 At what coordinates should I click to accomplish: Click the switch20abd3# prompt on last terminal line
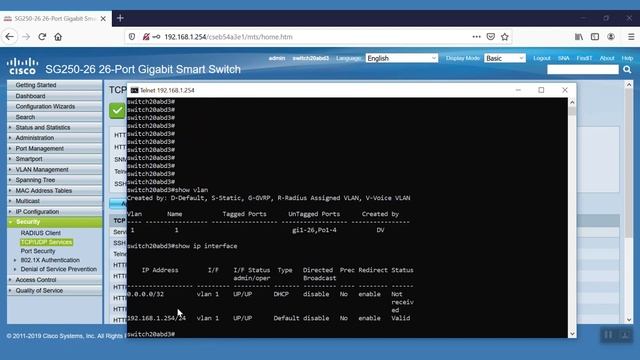151,334
